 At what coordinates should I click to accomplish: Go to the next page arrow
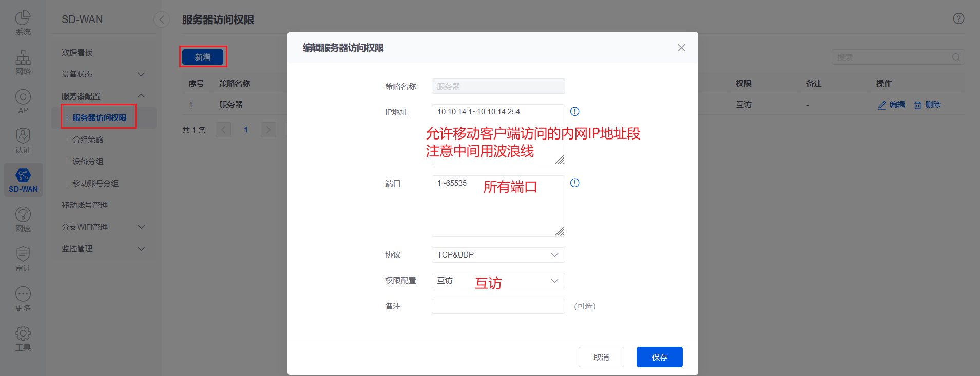click(x=268, y=130)
